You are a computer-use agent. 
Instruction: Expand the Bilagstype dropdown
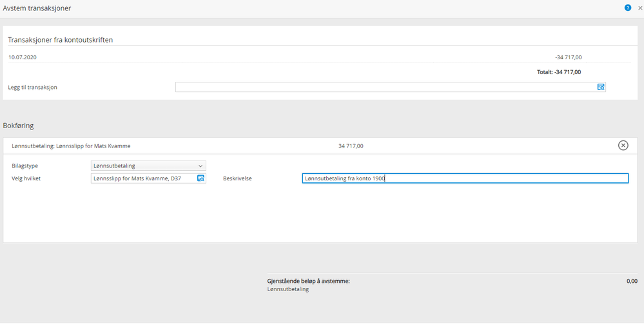coord(148,166)
